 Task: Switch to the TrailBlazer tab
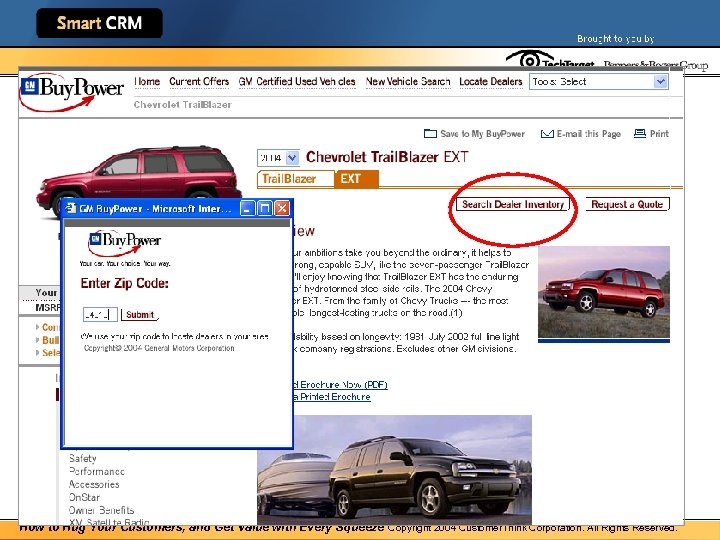296,179
